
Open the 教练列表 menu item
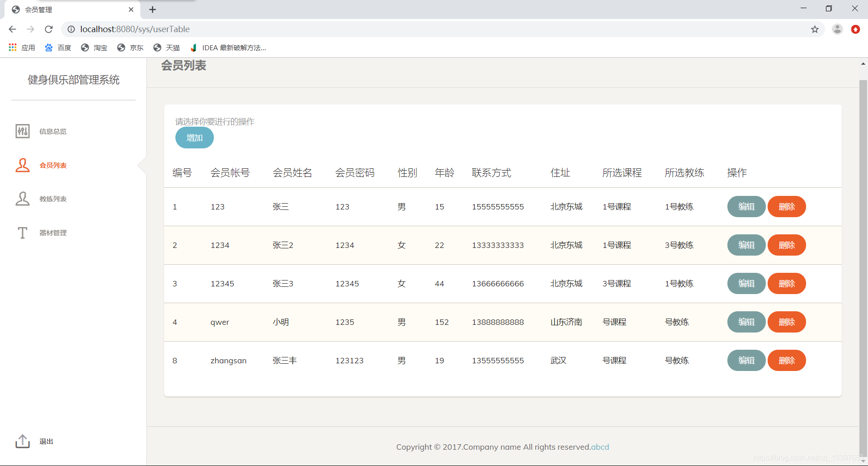point(53,199)
